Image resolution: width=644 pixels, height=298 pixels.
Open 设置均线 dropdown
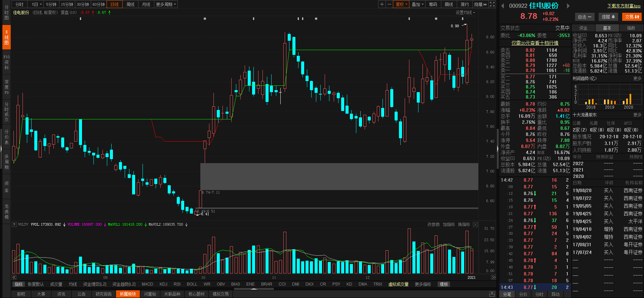coord(465,12)
